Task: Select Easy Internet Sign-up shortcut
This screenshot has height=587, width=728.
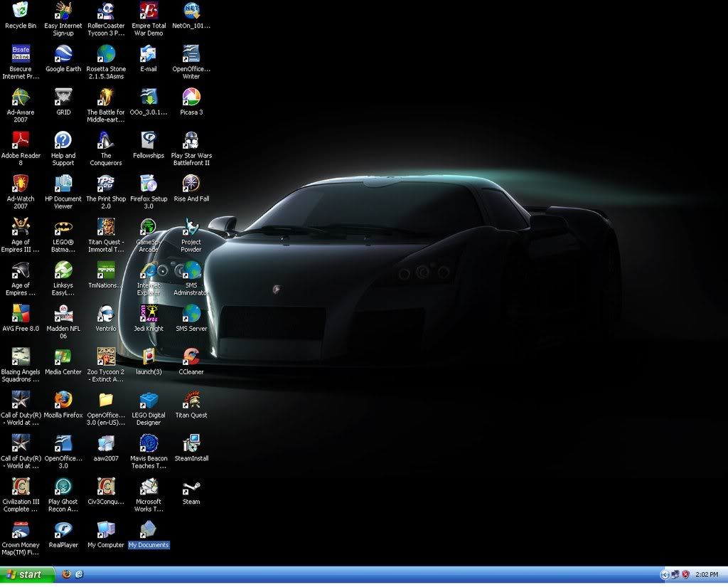Action: (63, 11)
